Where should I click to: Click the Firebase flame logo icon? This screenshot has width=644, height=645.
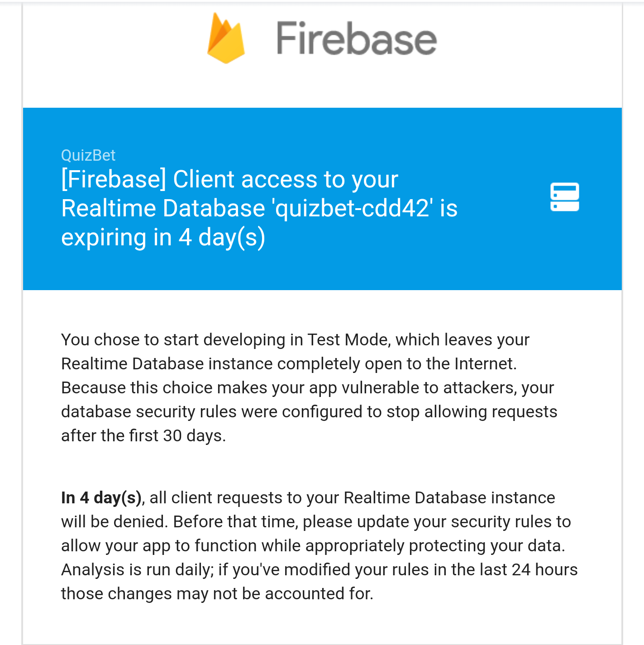pos(226,38)
